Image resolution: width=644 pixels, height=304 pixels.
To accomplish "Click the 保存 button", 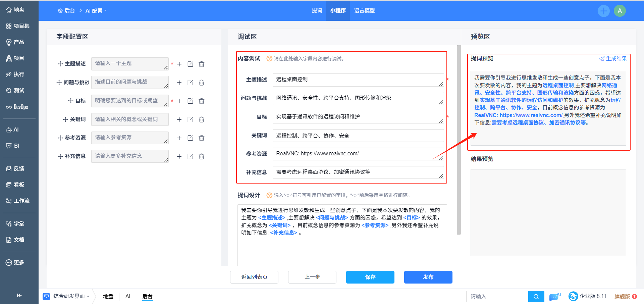I will pyautogui.click(x=370, y=277).
